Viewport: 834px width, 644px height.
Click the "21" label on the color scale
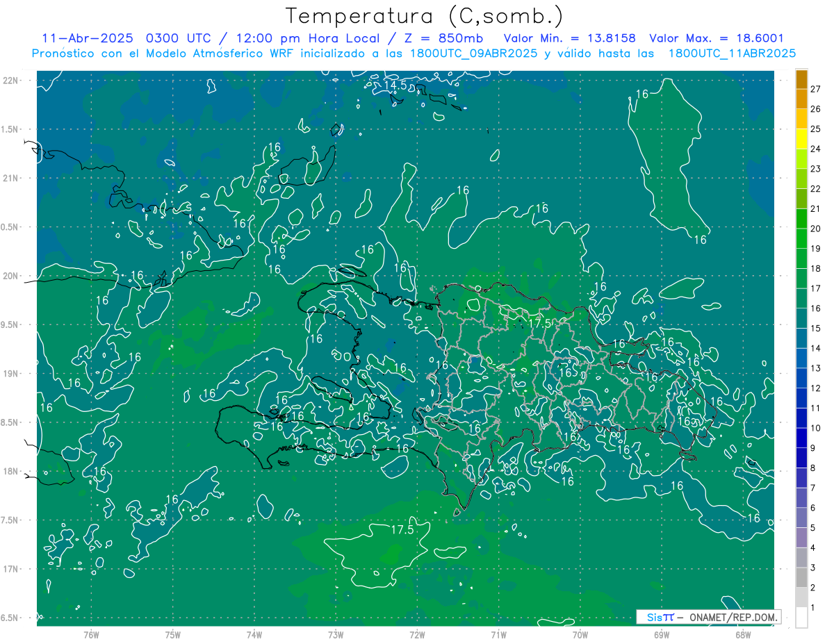pos(815,208)
